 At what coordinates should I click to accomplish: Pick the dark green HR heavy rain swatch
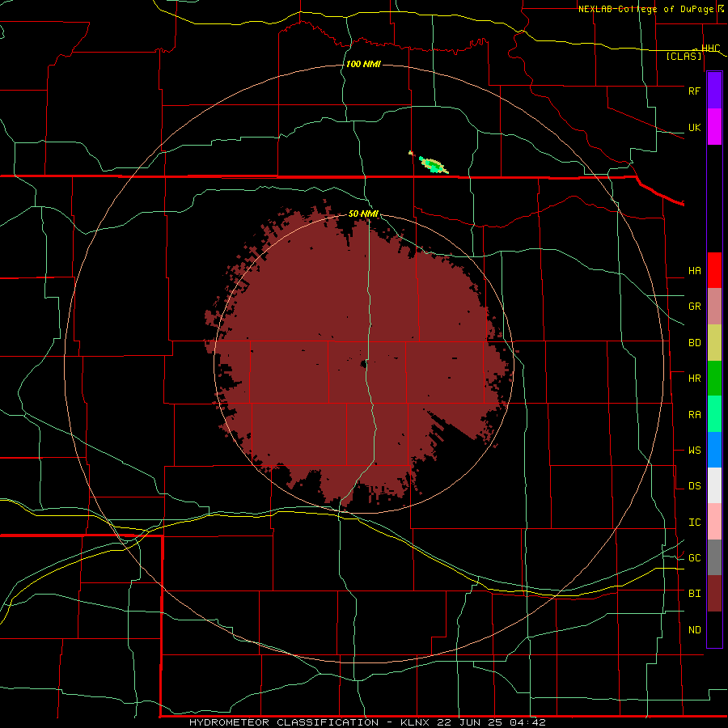click(714, 379)
